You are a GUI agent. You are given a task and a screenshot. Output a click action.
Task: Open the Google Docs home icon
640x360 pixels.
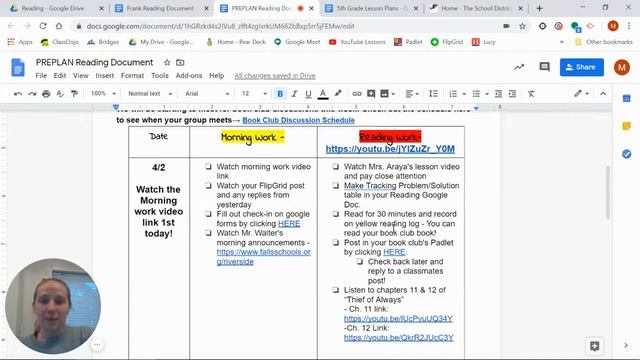pyautogui.click(x=18, y=67)
